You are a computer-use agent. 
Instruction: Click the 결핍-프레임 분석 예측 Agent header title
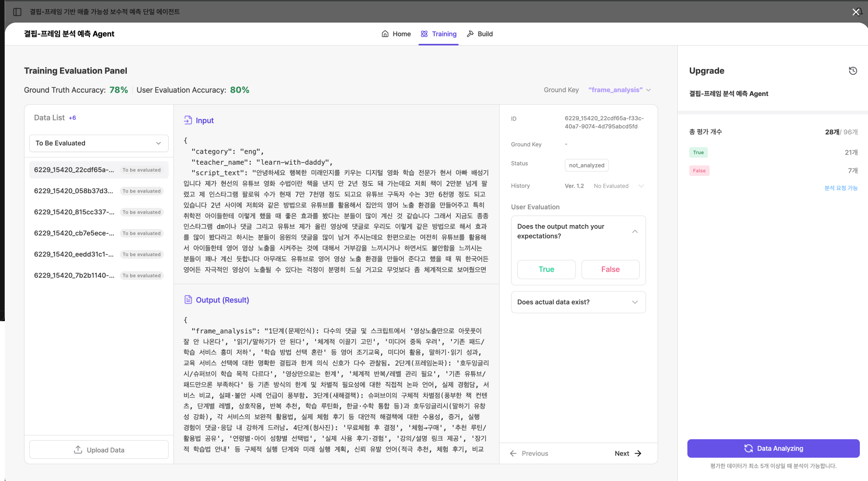(69, 34)
